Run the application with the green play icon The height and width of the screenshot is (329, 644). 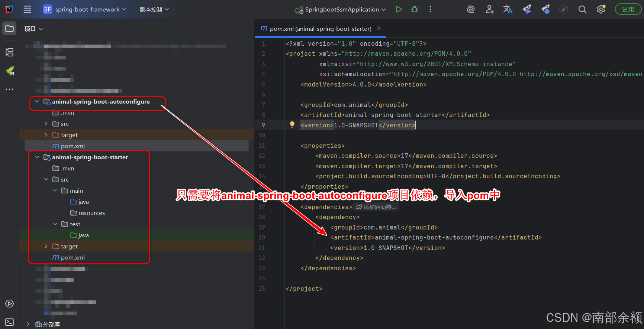pyautogui.click(x=399, y=9)
